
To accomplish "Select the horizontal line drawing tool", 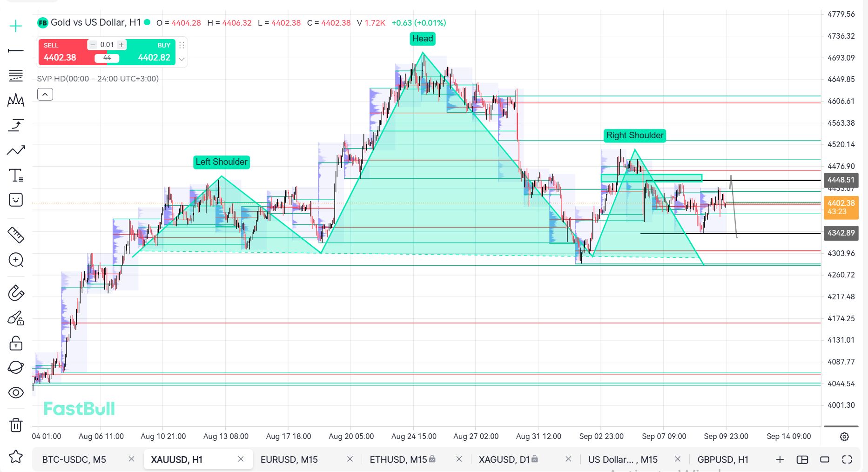I will click(x=16, y=50).
